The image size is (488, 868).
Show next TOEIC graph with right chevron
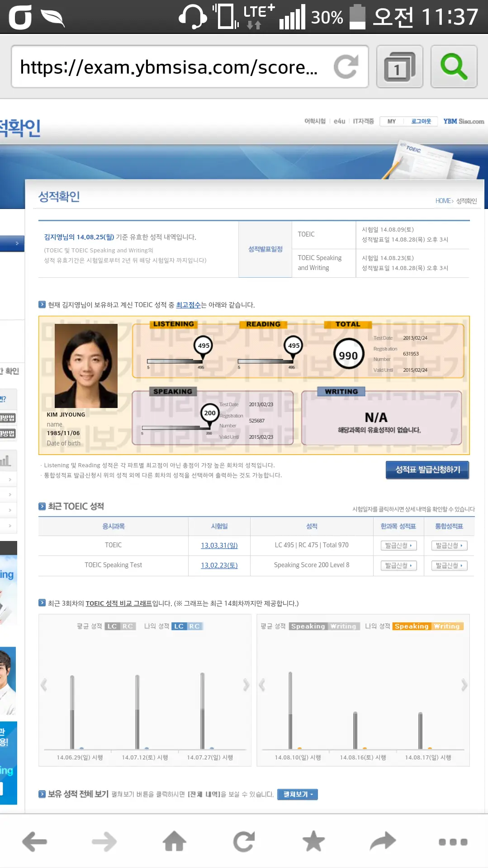(246, 685)
